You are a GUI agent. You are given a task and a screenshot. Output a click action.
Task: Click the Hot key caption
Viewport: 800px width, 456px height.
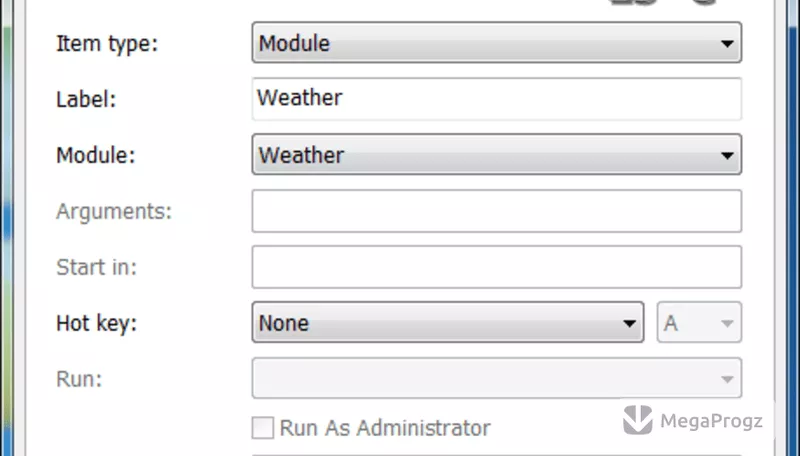tap(96, 323)
